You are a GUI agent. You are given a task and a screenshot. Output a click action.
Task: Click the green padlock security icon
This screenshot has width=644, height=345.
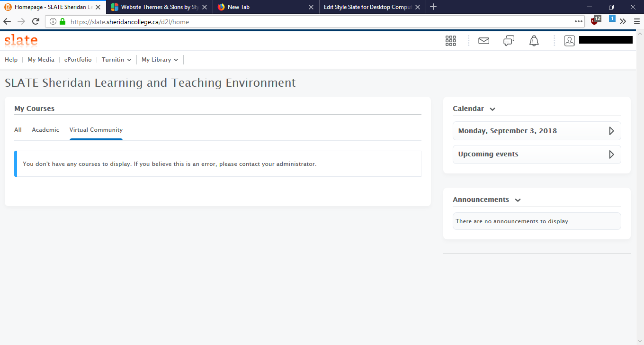(63, 21)
